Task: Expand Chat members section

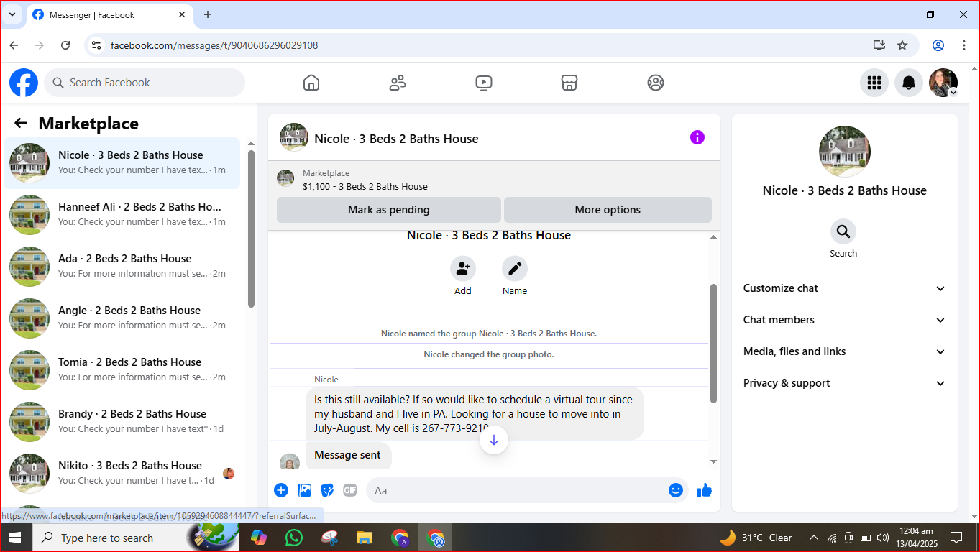Action: 844,320
